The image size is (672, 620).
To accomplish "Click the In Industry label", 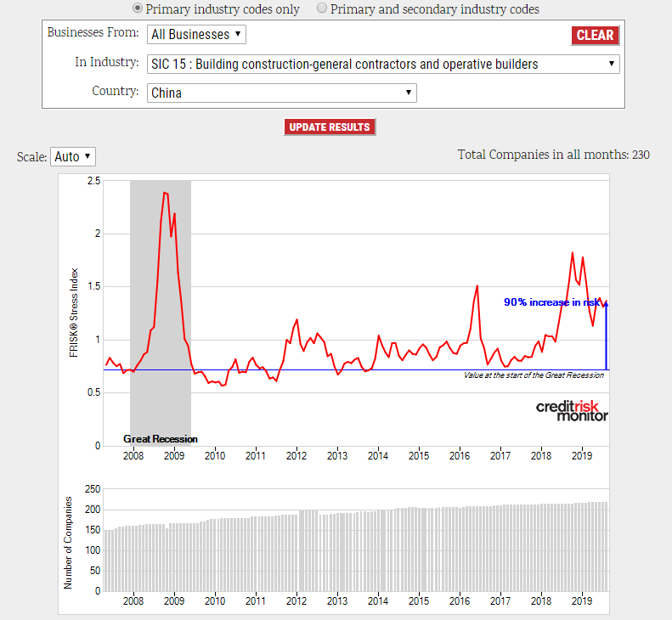I will coord(107,62).
